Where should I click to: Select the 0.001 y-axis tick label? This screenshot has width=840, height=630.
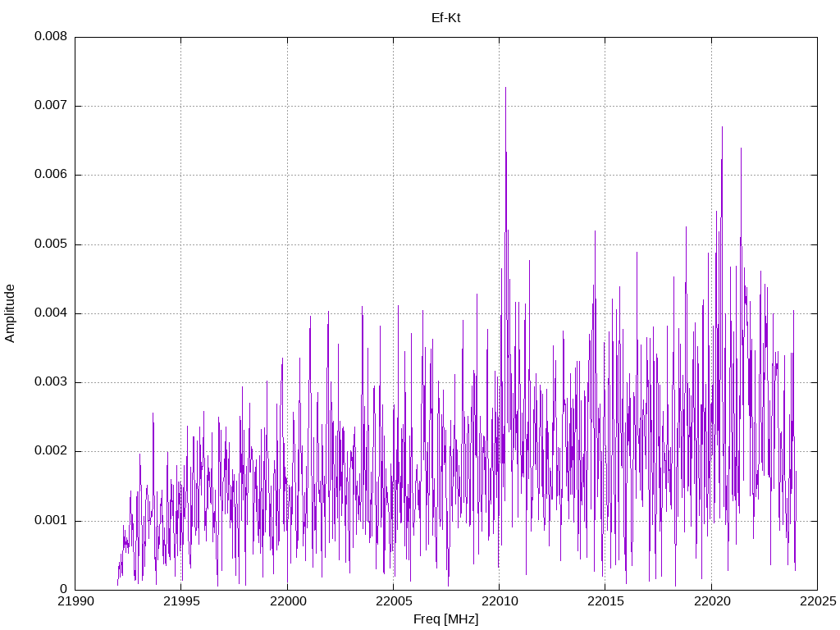click(x=50, y=521)
